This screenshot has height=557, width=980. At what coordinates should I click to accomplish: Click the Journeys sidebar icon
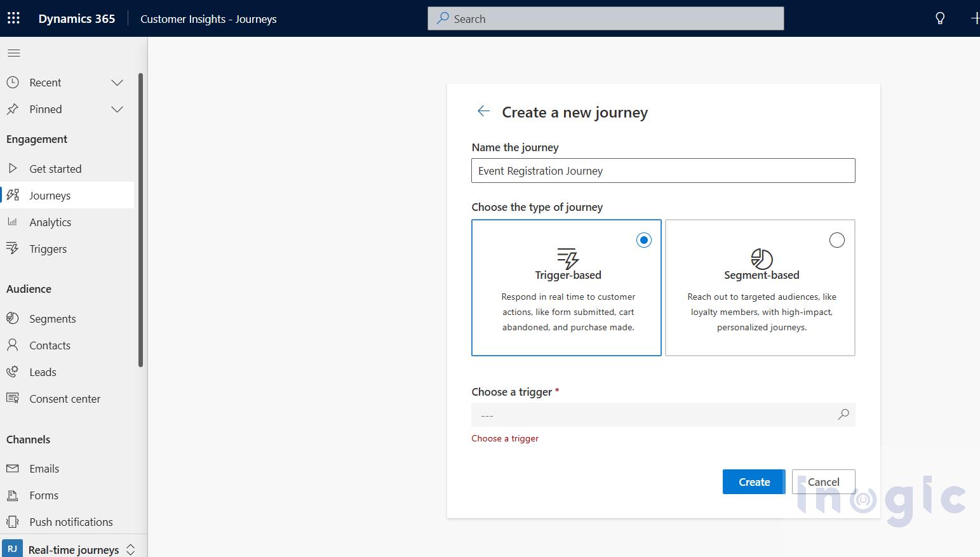coord(13,195)
